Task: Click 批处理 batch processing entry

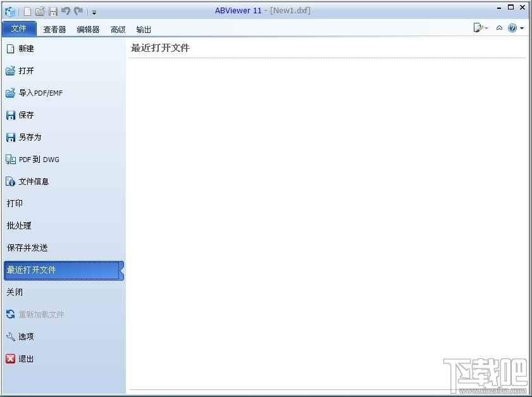Action: (x=18, y=225)
